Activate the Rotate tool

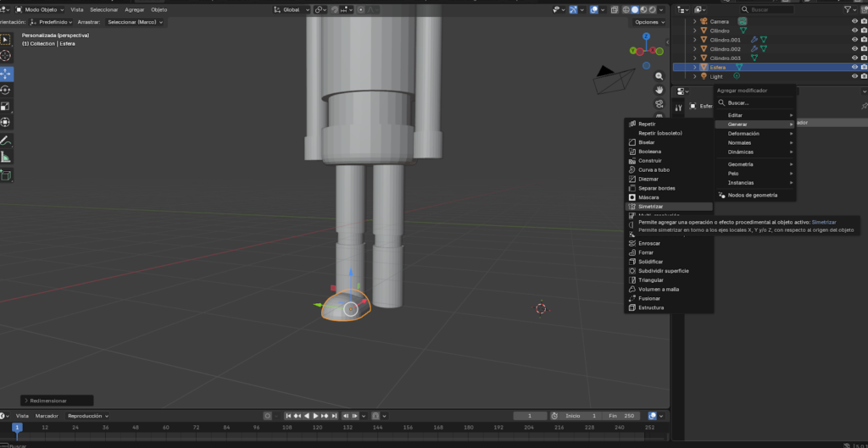[x=6, y=90]
